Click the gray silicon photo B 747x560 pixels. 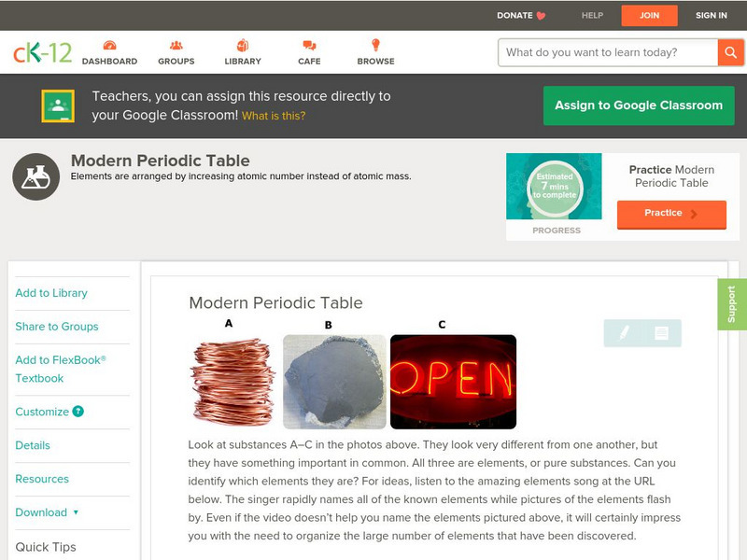[x=334, y=382]
